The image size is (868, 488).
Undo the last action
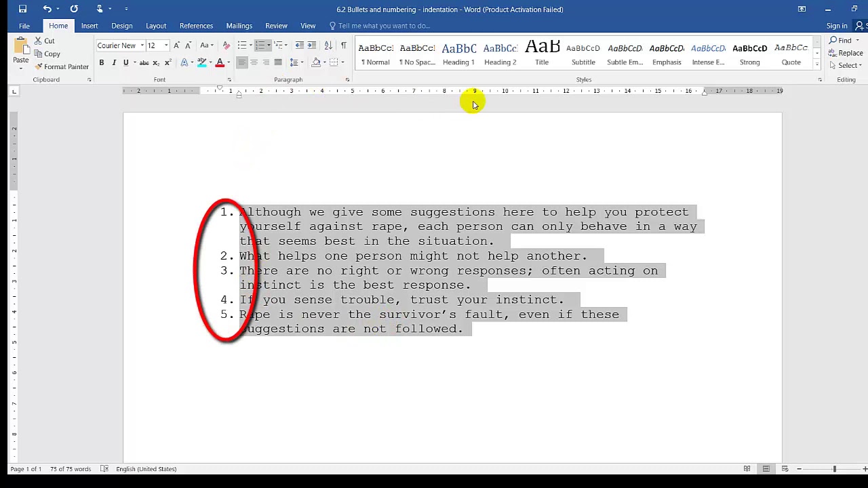click(x=47, y=9)
